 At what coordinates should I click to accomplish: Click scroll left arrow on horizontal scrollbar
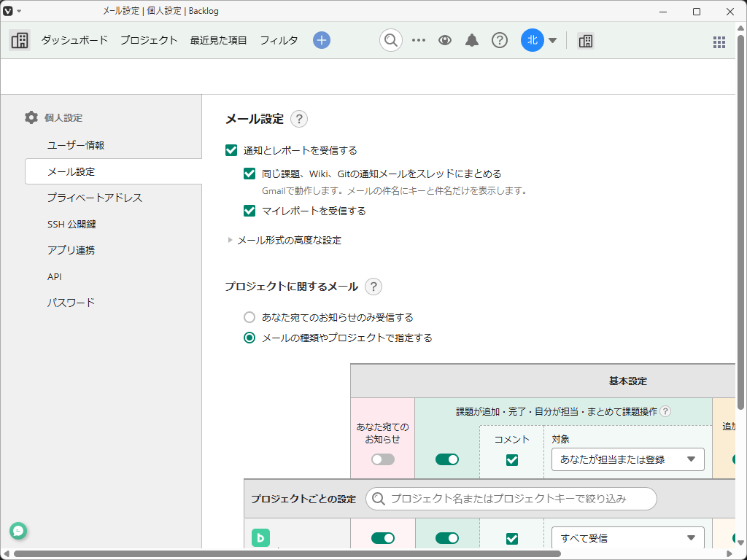pyautogui.click(x=6, y=554)
